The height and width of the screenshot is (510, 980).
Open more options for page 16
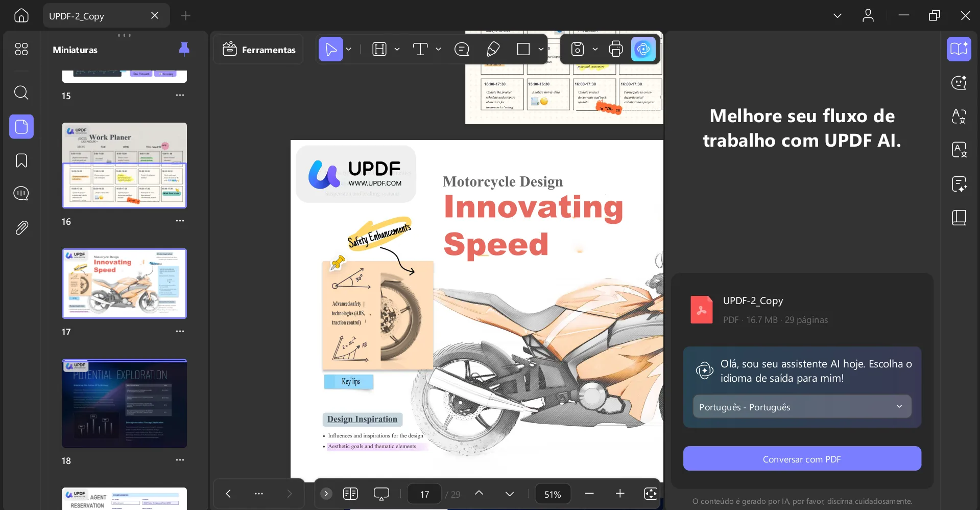click(x=180, y=221)
